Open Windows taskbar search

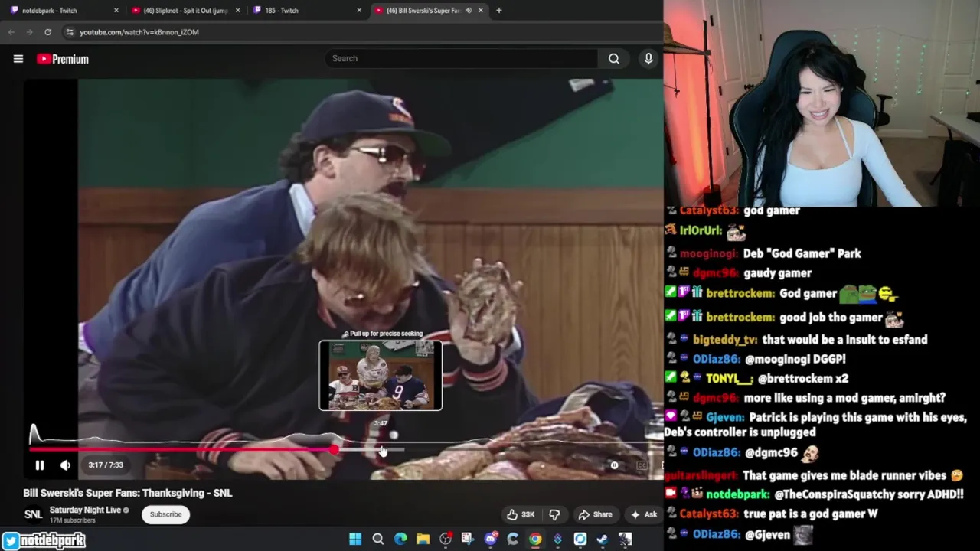tap(377, 540)
